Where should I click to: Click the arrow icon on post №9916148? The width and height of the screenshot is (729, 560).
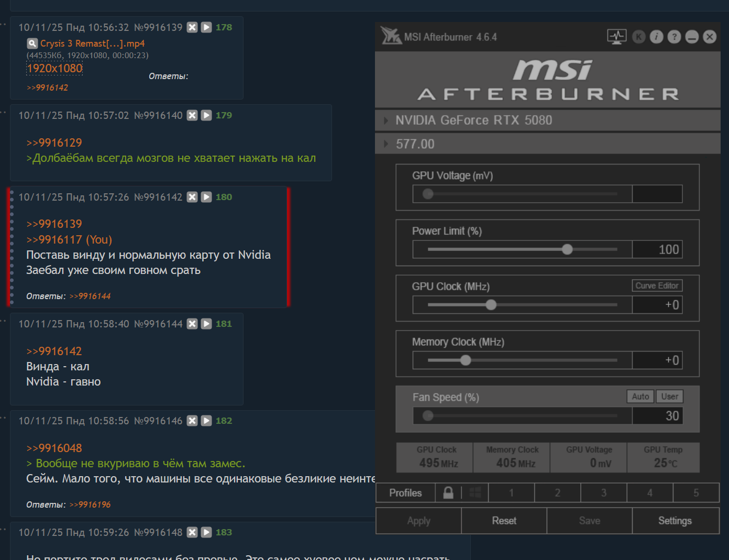tap(206, 532)
